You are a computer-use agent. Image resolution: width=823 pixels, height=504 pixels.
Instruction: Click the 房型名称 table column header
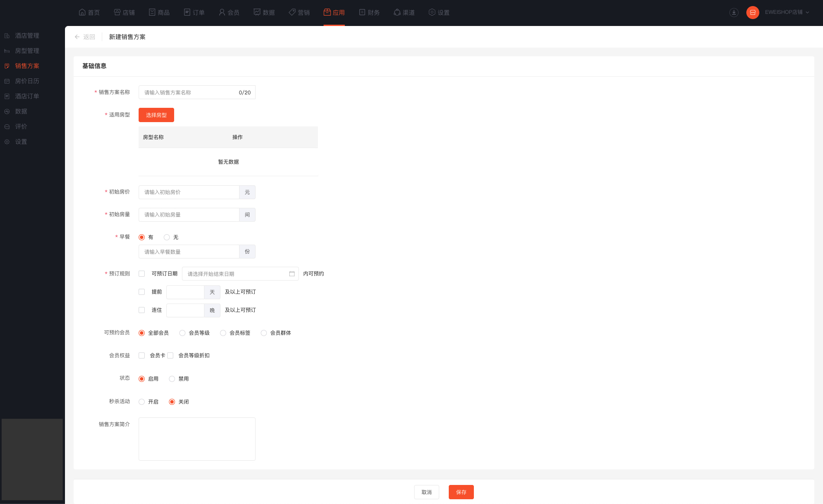(x=153, y=137)
